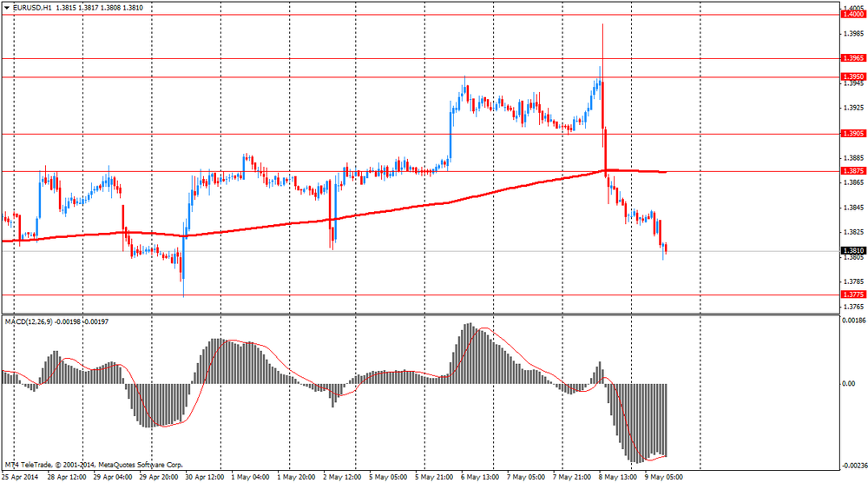Click the 5 May 21:00 time label
This screenshot has width=868, height=483.
pyautogui.click(x=434, y=477)
